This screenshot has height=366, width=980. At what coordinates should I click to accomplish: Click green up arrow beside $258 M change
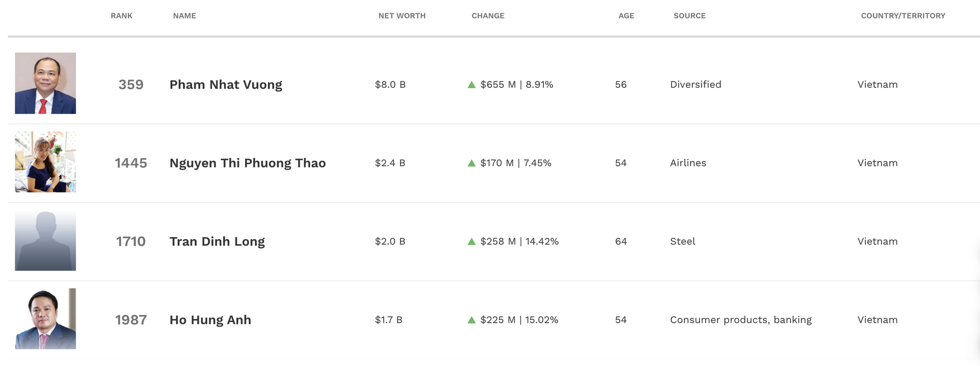(x=471, y=242)
